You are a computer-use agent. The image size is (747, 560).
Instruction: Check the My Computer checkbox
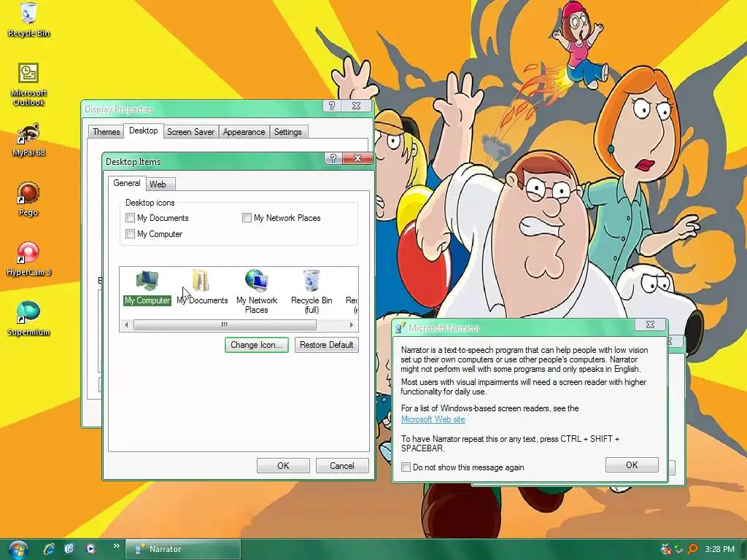(x=130, y=234)
